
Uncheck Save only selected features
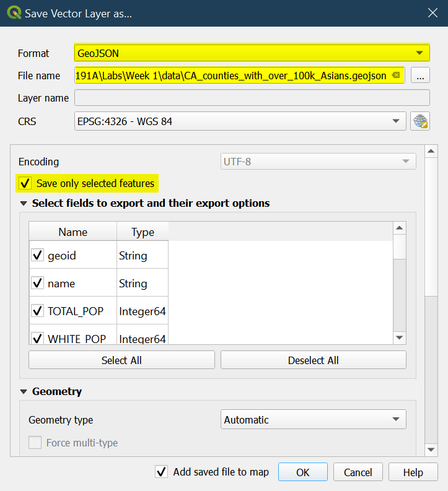[x=25, y=183]
